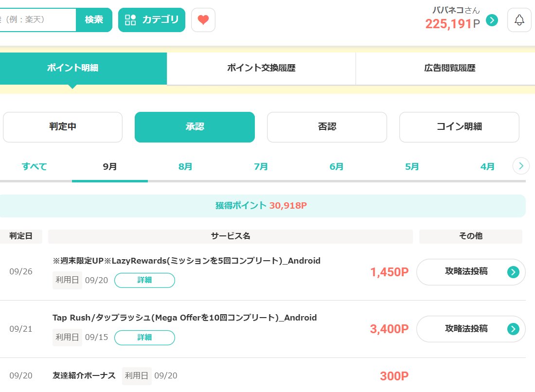The image size is (535, 392).
Task: Select the 5月 month tab
Action: [412, 166]
